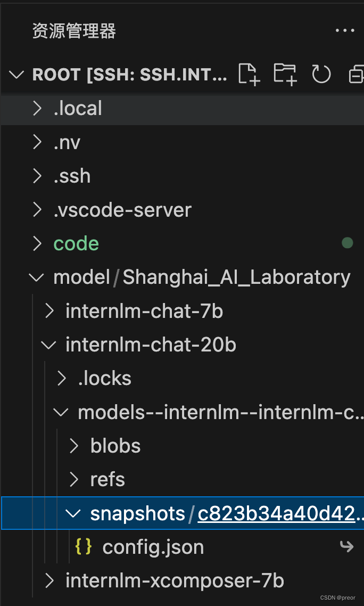Refresh the explorer file tree
The image size is (364, 606).
(321, 75)
